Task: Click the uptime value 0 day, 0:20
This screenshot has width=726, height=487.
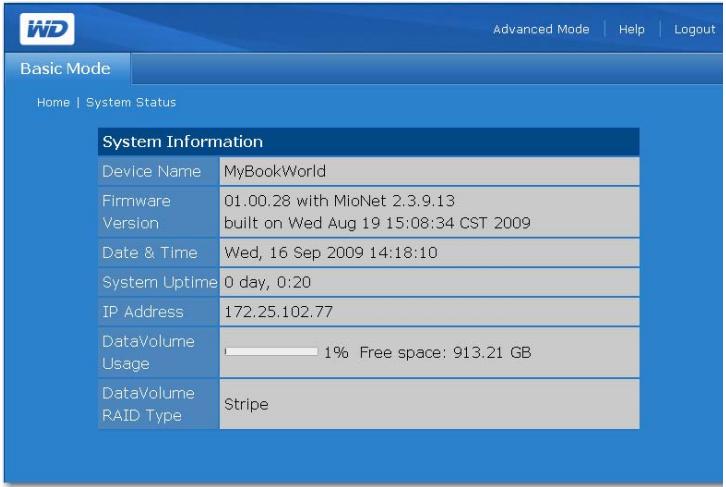Action: coord(268,282)
